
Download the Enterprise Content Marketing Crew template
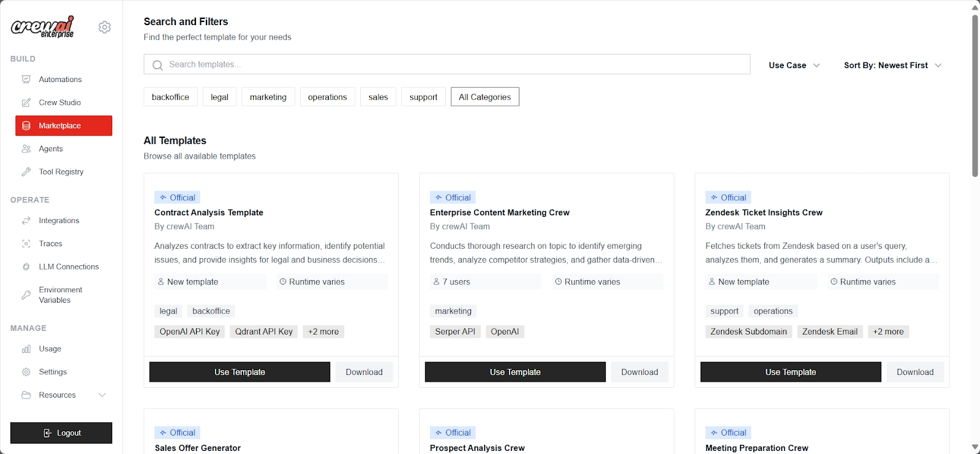(x=639, y=372)
